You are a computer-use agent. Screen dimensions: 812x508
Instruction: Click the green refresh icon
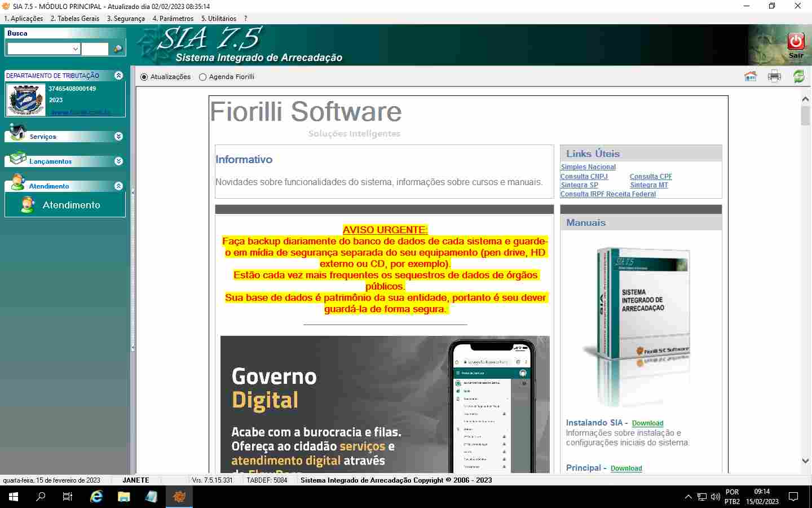point(798,77)
